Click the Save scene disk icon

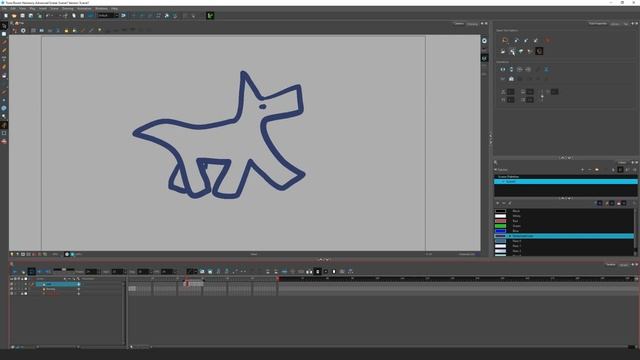[x=22, y=16]
